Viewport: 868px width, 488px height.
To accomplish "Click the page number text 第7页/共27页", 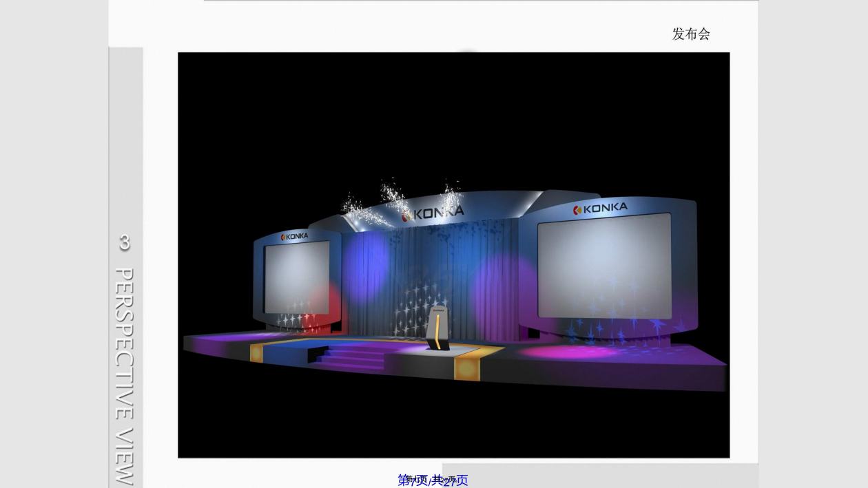I will 433,480.
